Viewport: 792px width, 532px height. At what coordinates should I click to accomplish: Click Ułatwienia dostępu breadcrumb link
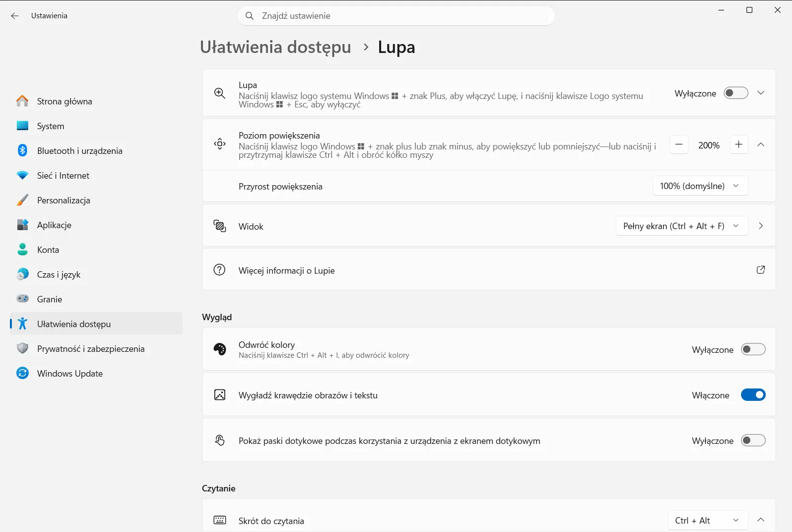click(275, 47)
